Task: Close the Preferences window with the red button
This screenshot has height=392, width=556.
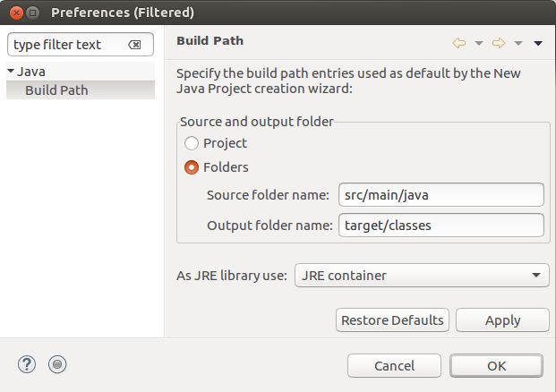Action: coord(16,13)
